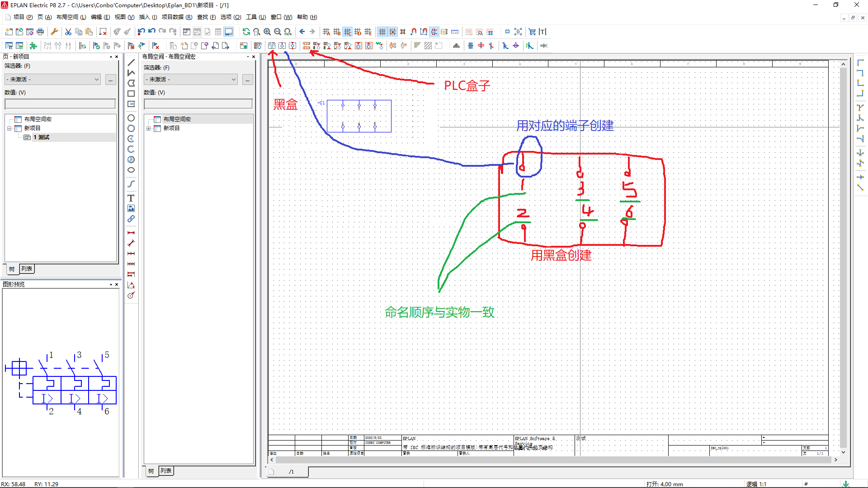Viewport: 868px width, 488px height.
Task: Toggle snap to grid
Action: (393, 32)
